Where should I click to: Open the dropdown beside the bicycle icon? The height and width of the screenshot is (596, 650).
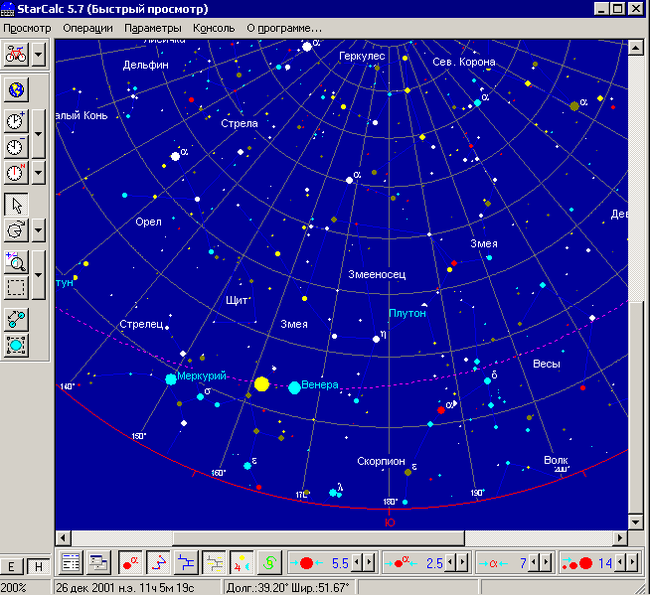(39, 54)
